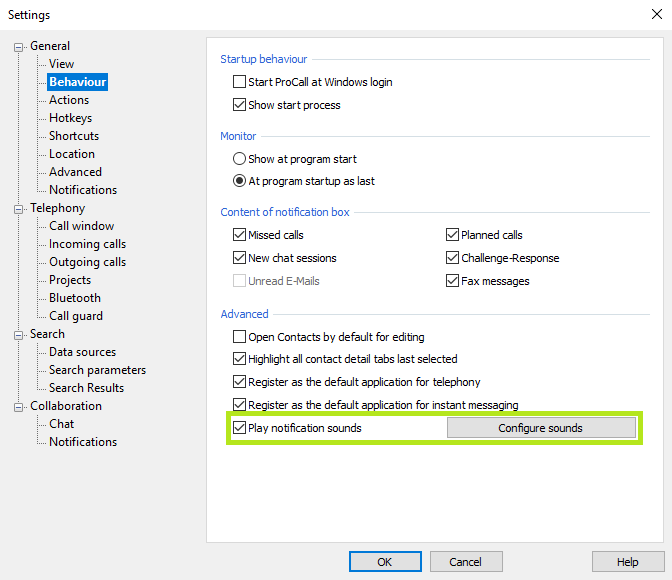Go to Data sources under Search

click(82, 352)
